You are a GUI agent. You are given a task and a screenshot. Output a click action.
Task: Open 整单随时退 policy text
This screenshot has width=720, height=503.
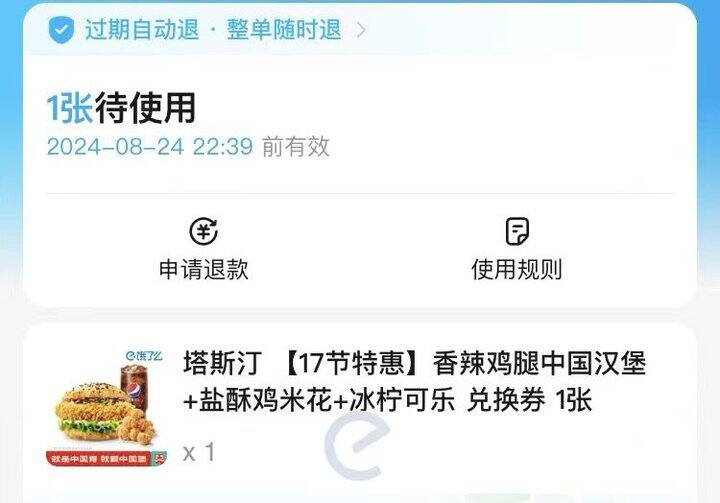[x=284, y=30]
